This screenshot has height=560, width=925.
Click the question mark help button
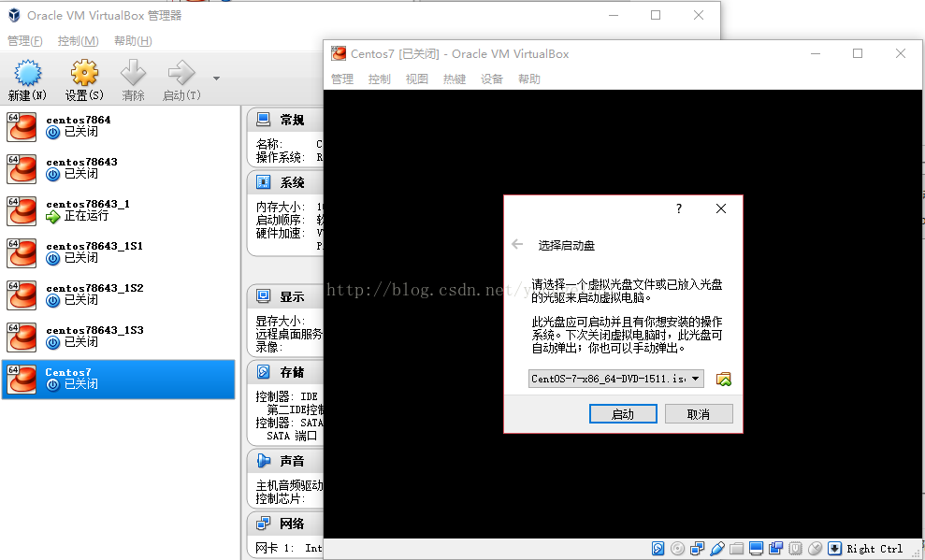679,208
